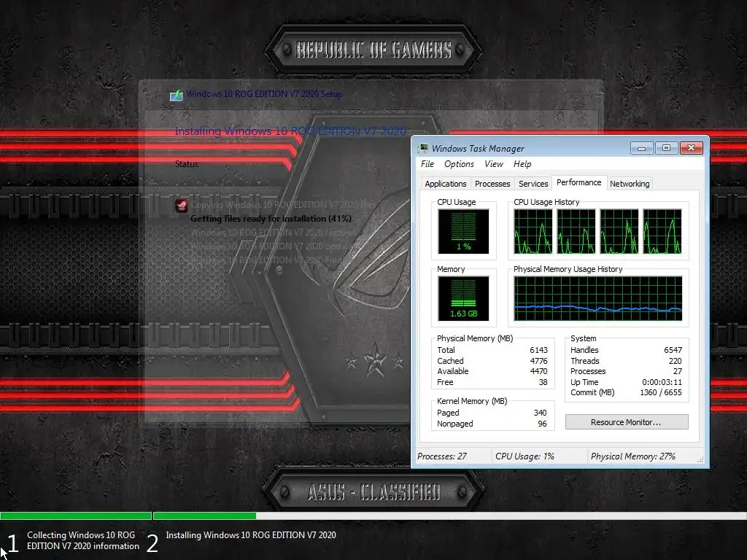Click the Physical Memory Usage History graph
Viewport: 747px width, 560px height.
pyautogui.click(x=598, y=298)
